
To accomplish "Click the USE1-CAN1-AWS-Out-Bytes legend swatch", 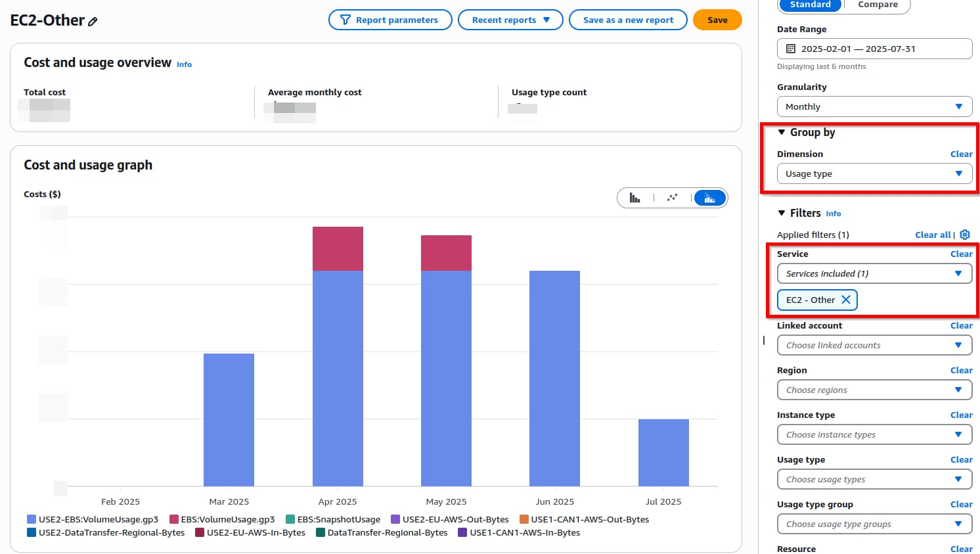I will pyautogui.click(x=523, y=519).
